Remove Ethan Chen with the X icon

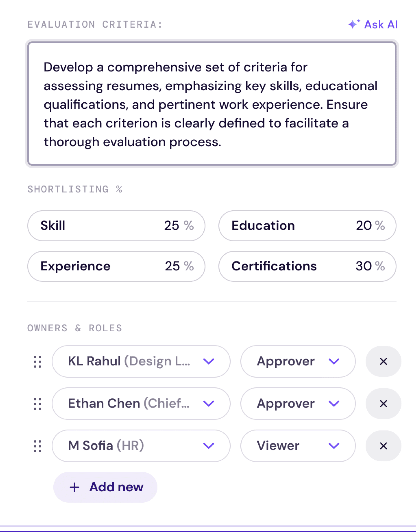(383, 404)
